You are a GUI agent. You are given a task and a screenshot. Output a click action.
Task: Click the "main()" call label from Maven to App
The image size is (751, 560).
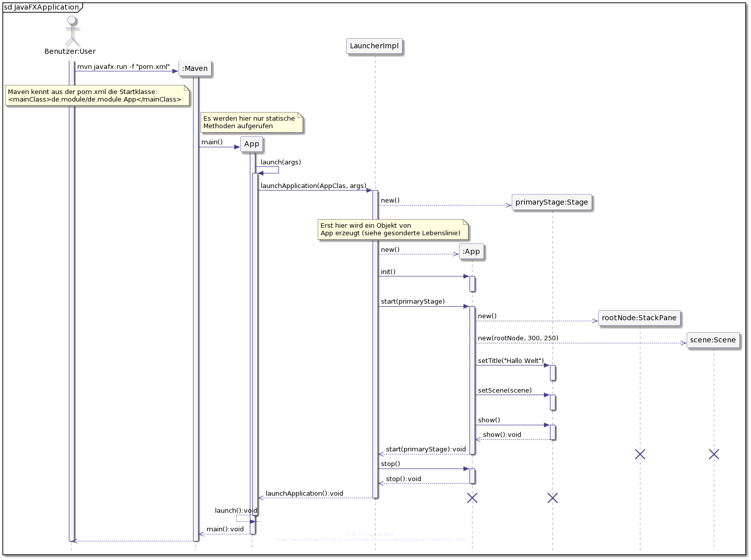coord(212,142)
